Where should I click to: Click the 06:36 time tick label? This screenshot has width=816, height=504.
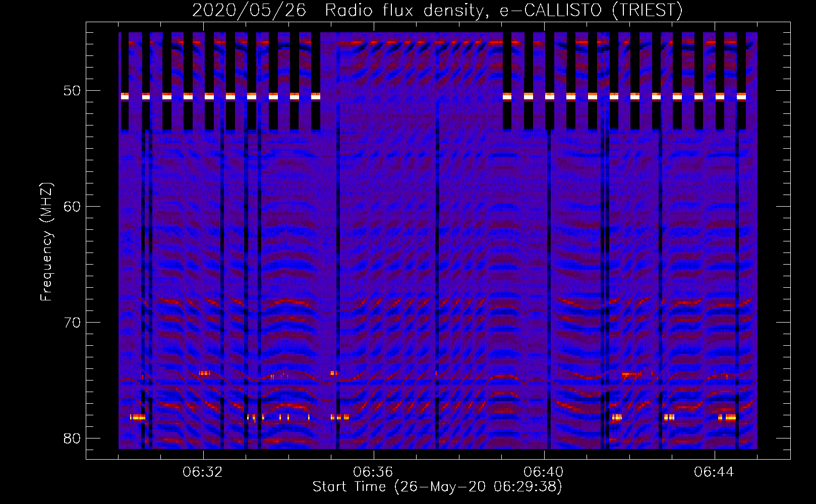[373, 472]
